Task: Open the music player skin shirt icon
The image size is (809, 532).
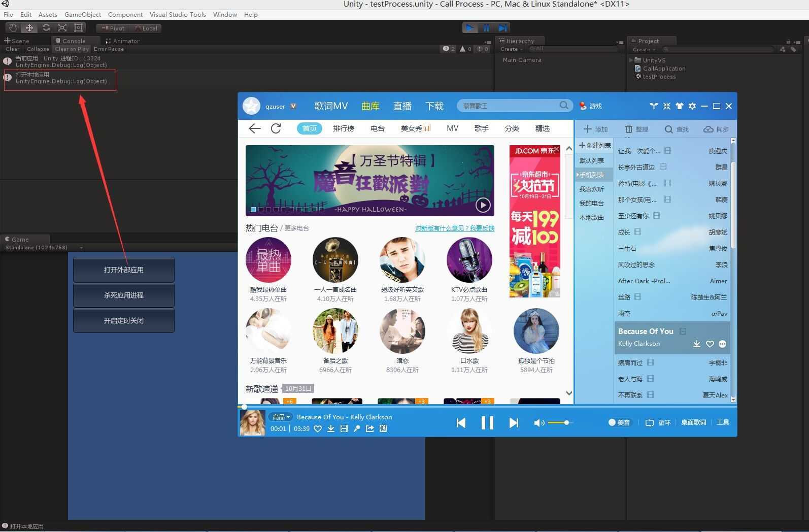Action: click(x=679, y=106)
